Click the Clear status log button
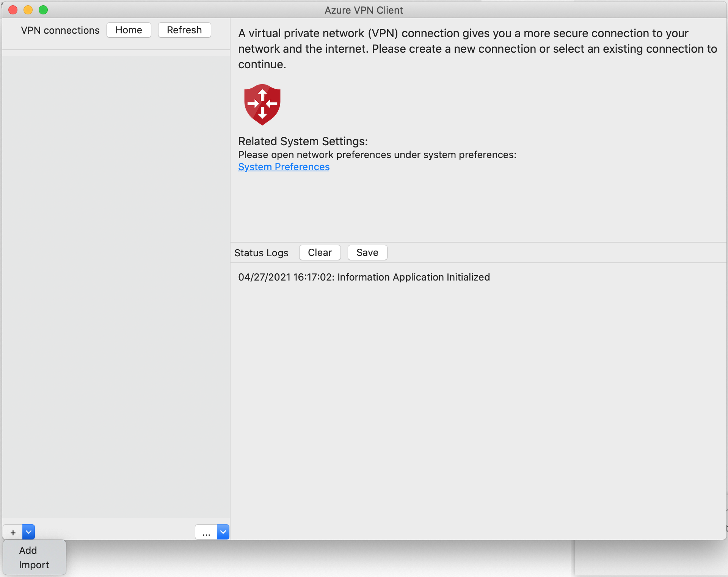The height and width of the screenshot is (577, 728). [x=319, y=252]
